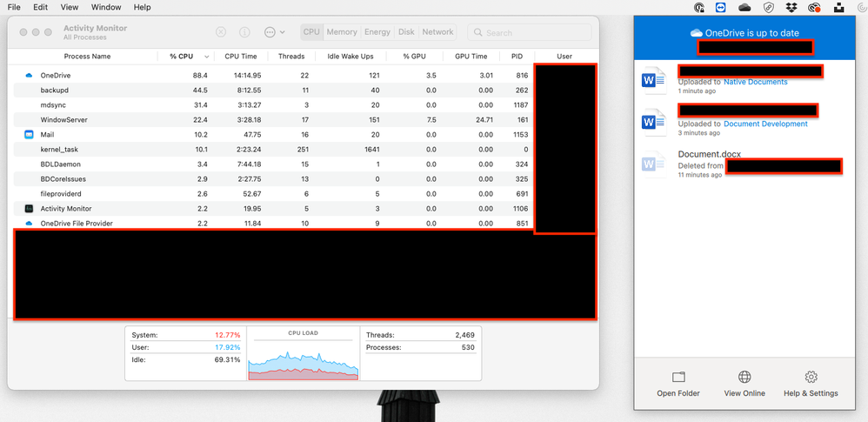Open the Document Development folder link
Image resolution: width=868 pixels, height=422 pixels.
[x=765, y=124]
